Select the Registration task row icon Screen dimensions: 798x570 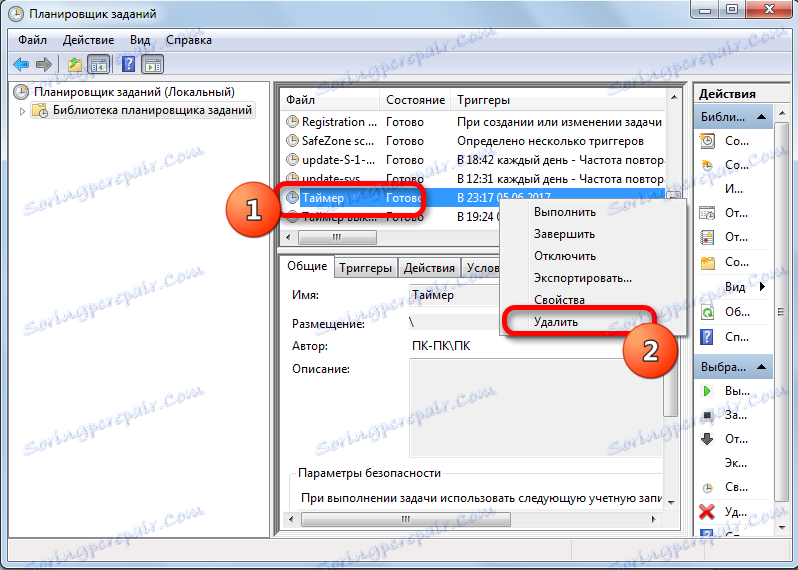click(292, 122)
